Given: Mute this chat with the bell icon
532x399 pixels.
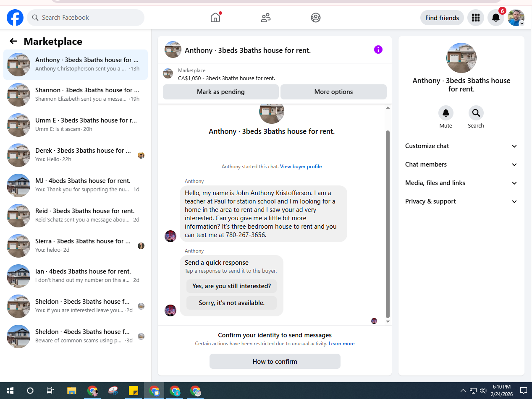Looking at the screenshot, I should pos(446,113).
